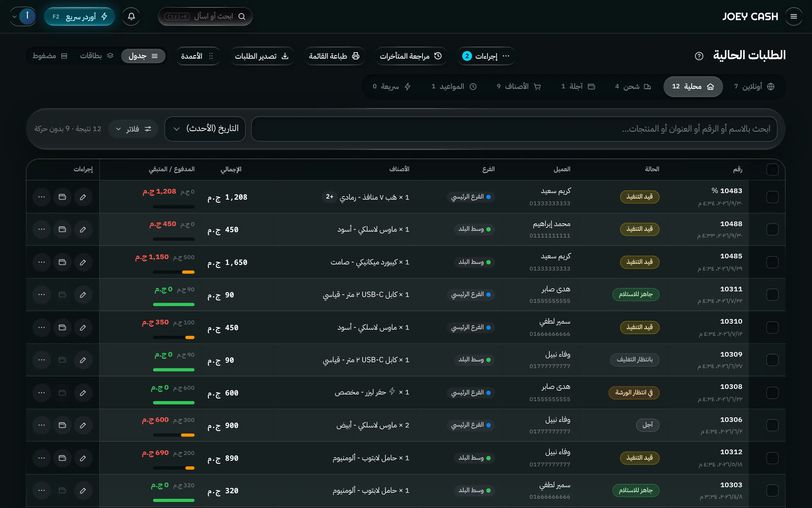Click the green payment progress bar of order 10311
Viewport: 812px width, 508px height.
pyautogui.click(x=174, y=304)
